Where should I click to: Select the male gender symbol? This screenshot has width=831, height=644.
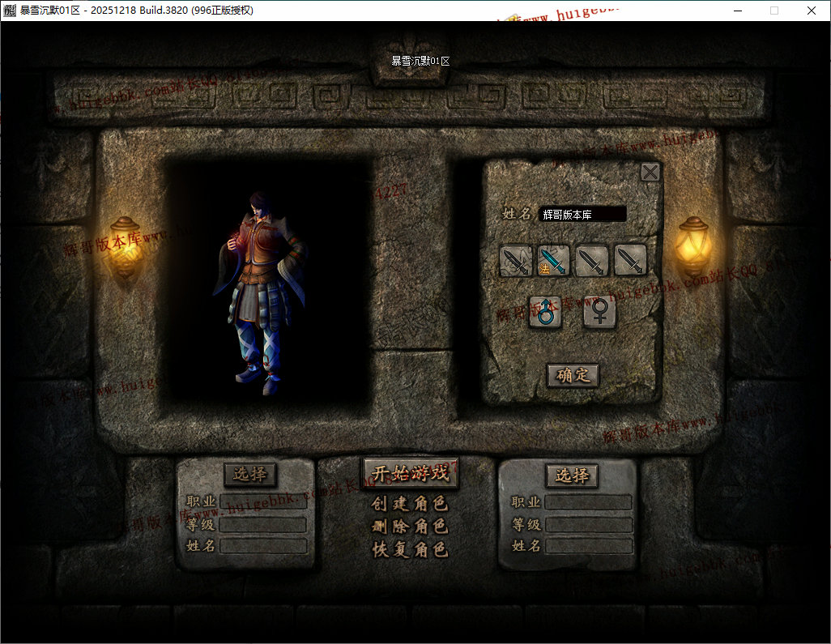[x=545, y=312]
